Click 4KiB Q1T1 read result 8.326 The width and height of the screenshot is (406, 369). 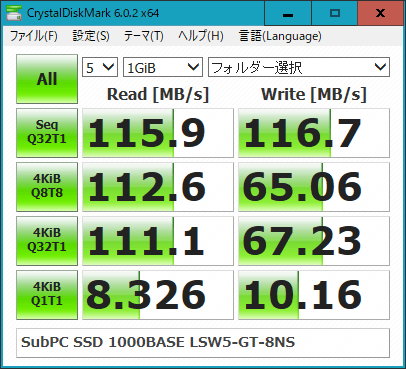click(158, 295)
